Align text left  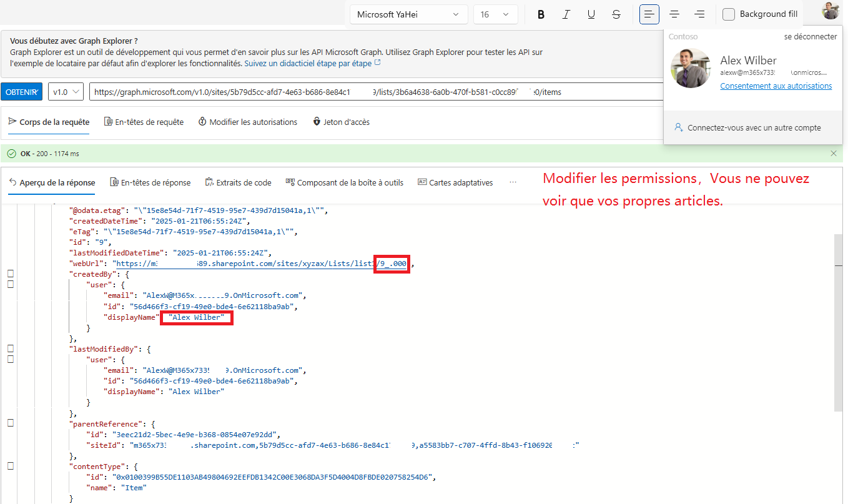click(649, 14)
